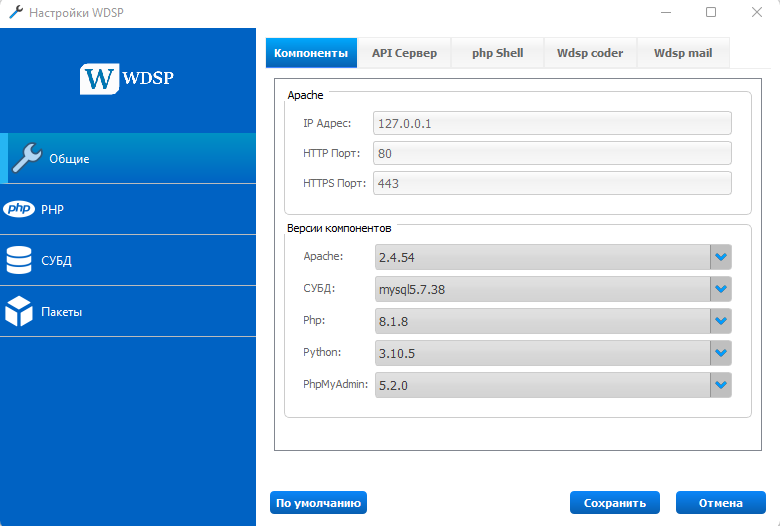The height and width of the screenshot is (526, 780).
Task: Open the СУБД version dropdown arrow
Action: tap(721, 289)
